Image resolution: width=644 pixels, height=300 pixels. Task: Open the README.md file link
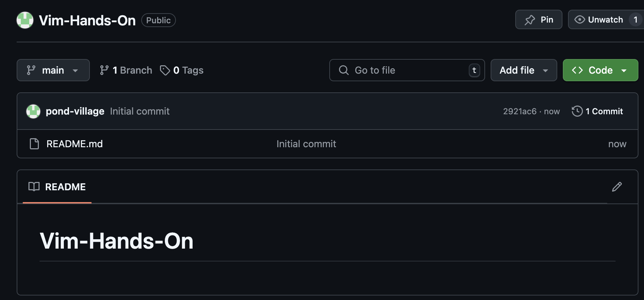[75, 144]
